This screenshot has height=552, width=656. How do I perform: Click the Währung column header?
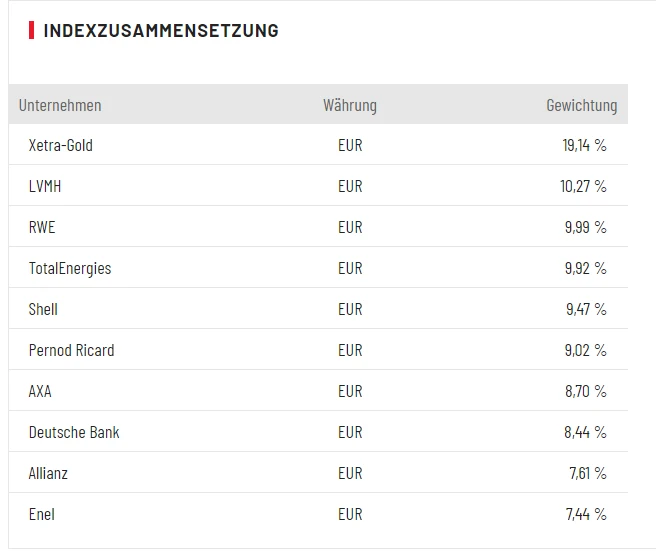coord(350,105)
